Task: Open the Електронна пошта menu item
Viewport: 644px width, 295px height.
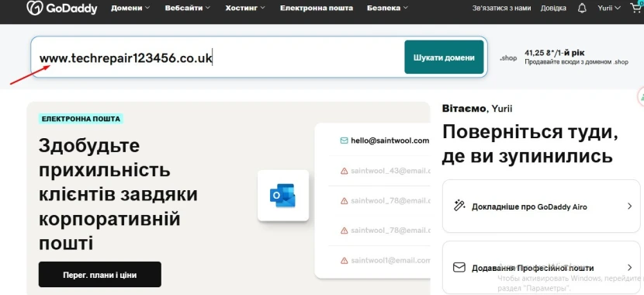Action: (x=317, y=8)
